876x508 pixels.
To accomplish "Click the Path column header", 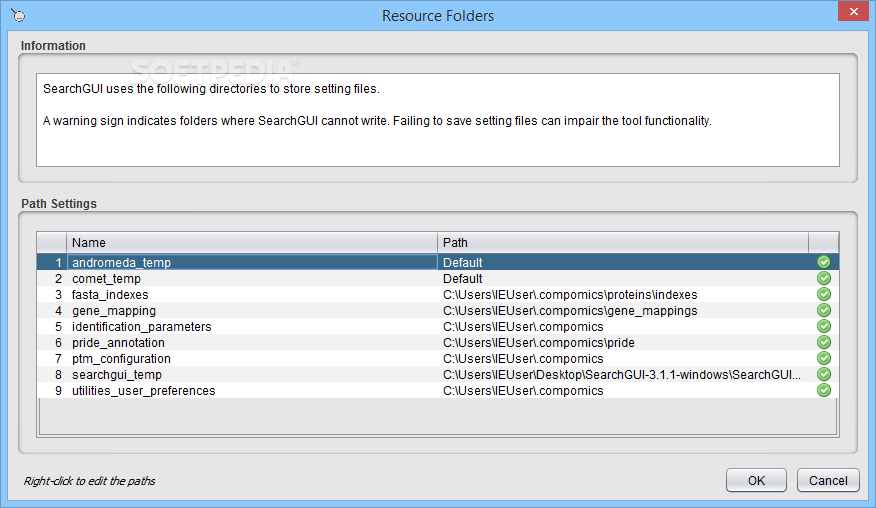I will tap(623, 243).
